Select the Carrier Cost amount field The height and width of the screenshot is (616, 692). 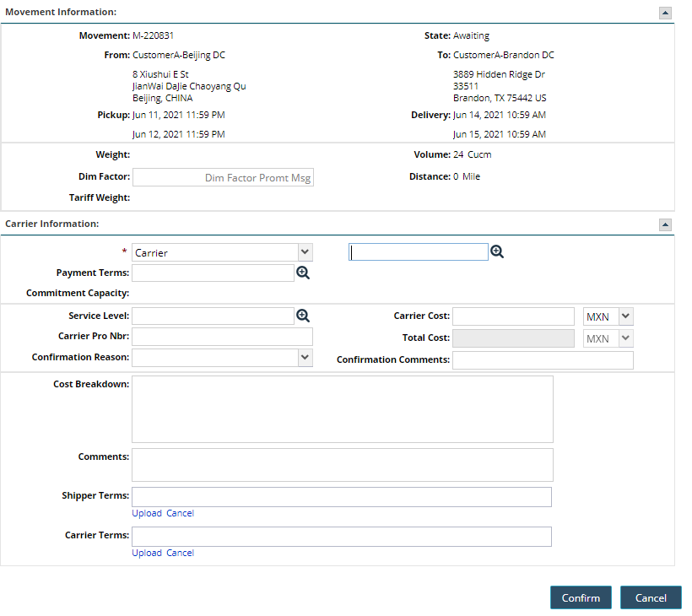pyautogui.click(x=513, y=316)
